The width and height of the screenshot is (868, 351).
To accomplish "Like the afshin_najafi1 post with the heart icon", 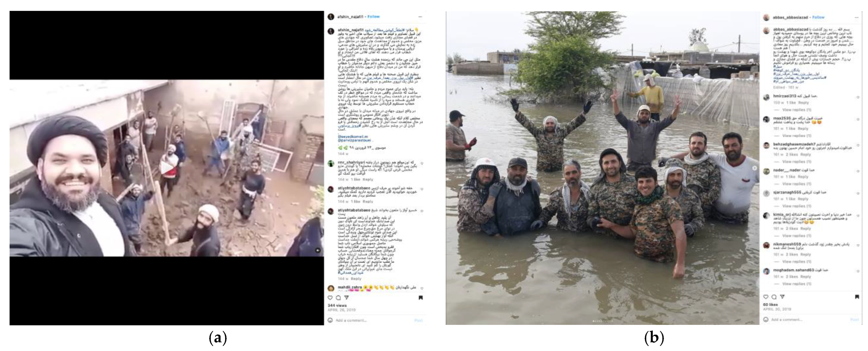I will click(330, 298).
